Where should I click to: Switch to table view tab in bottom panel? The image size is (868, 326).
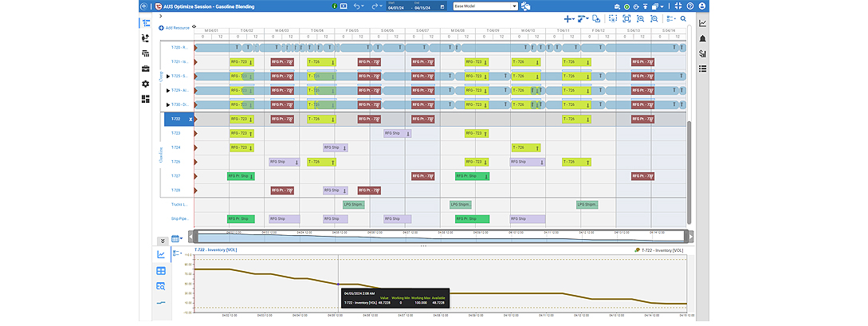(161, 271)
